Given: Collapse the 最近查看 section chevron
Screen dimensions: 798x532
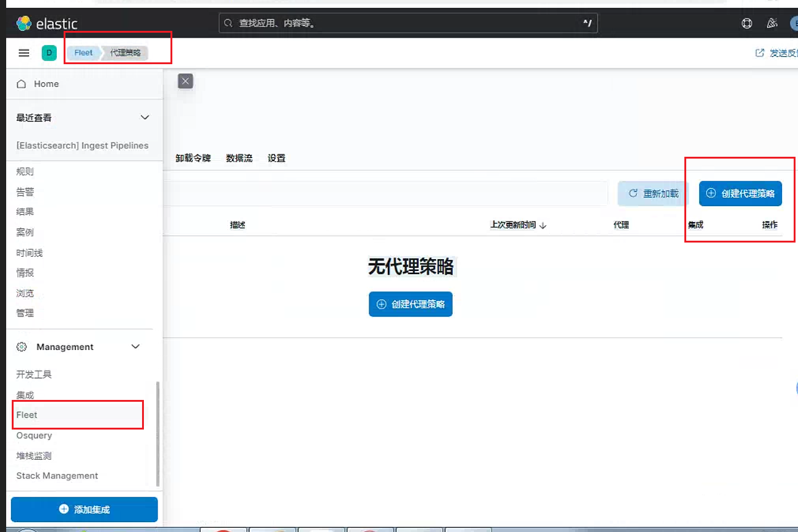Looking at the screenshot, I should [x=145, y=117].
